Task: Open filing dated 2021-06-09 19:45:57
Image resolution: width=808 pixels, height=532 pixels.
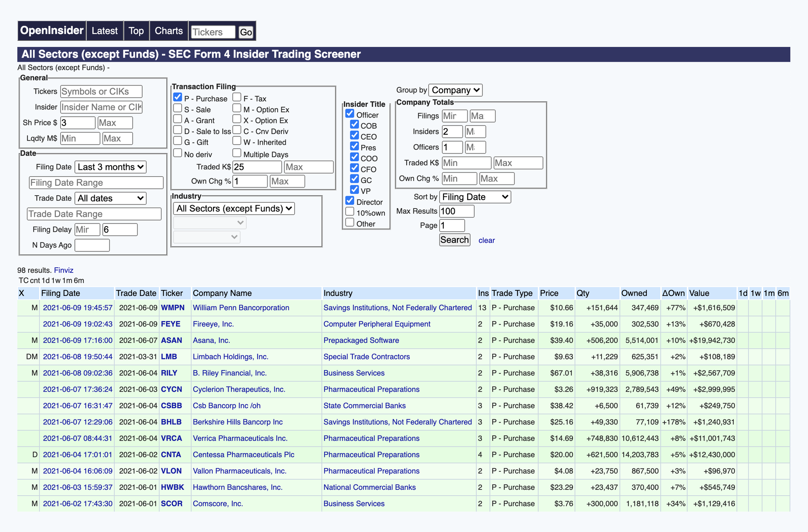Action: (77, 308)
